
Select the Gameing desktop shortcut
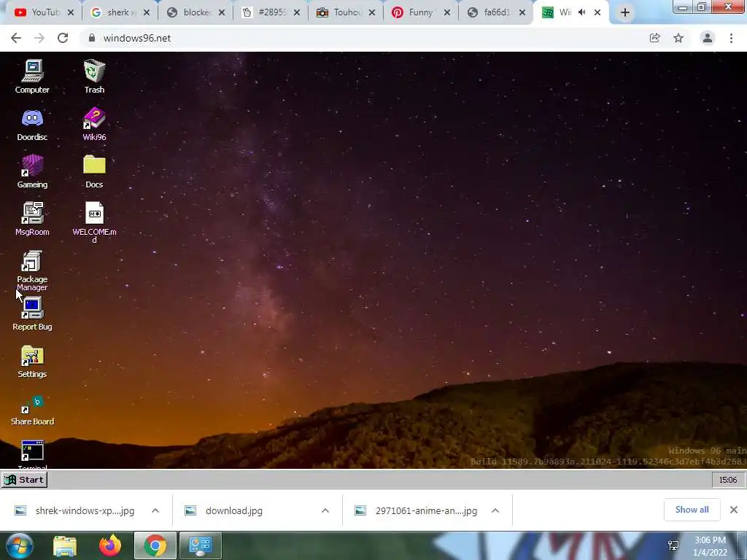point(32,171)
